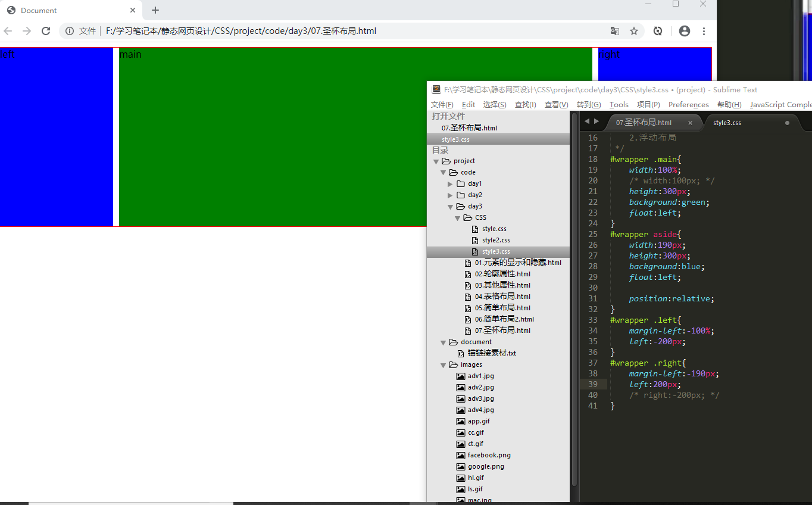The image size is (812, 505).
Task: Collapse the images folder
Action: click(x=443, y=365)
